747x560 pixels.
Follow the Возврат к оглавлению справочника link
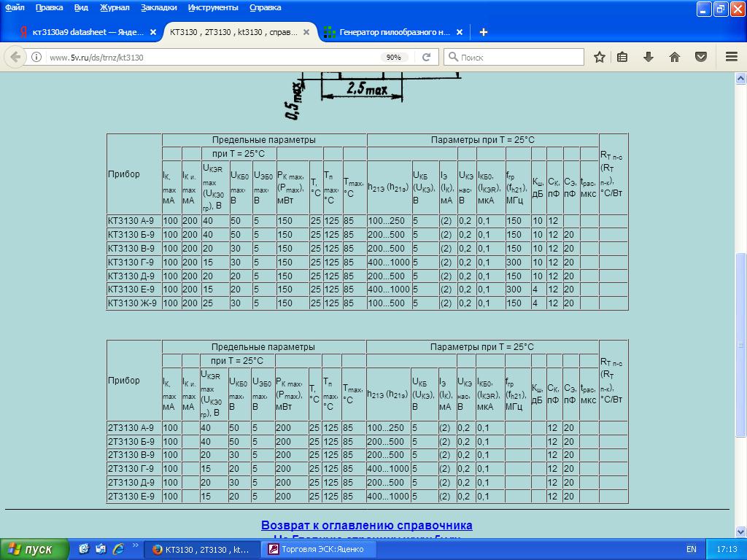(x=367, y=525)
